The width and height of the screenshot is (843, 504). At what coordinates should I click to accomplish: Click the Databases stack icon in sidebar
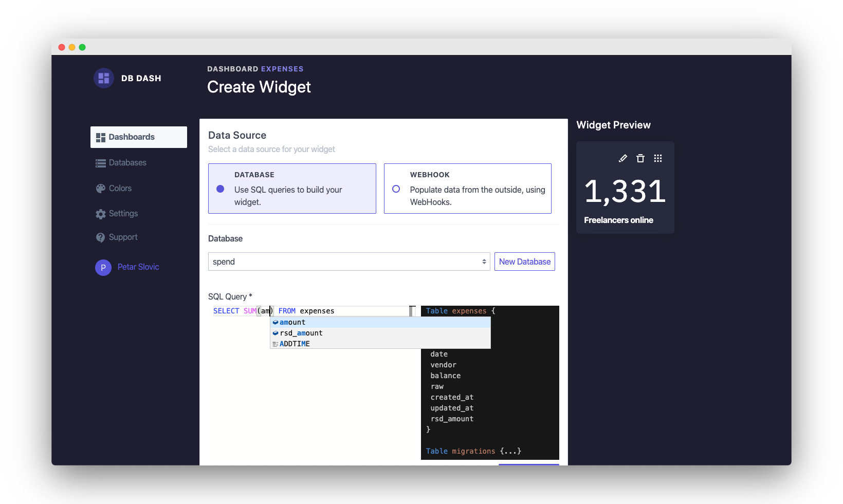point(101,163)
